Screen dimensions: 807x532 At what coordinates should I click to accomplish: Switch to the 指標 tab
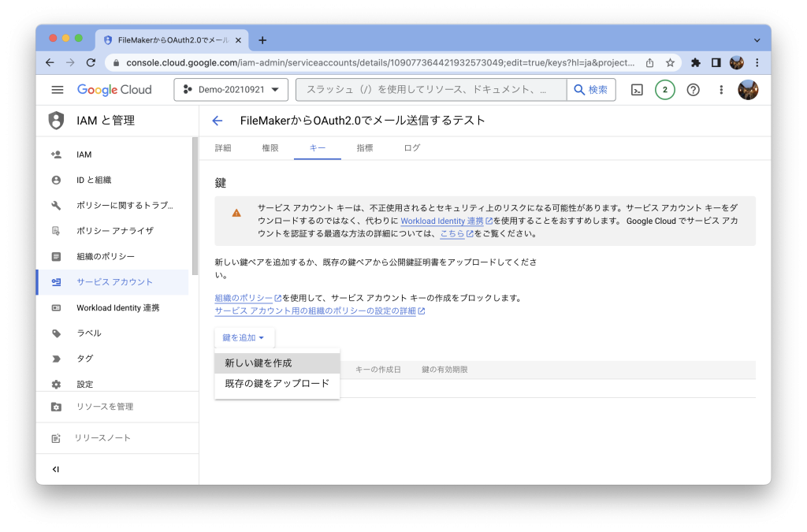pyautogui.click(x=365, y=148)
